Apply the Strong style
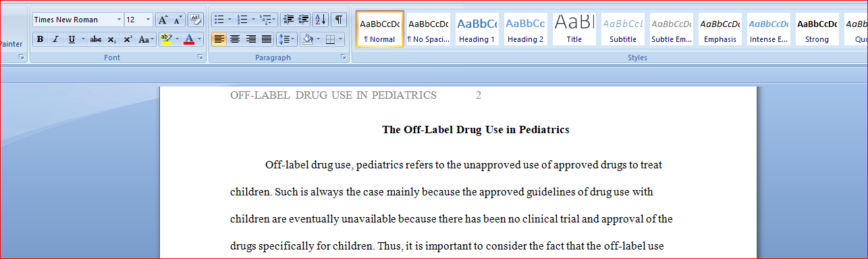The width and height of the screenshot is (868, 259). click(x=817, y=30)
